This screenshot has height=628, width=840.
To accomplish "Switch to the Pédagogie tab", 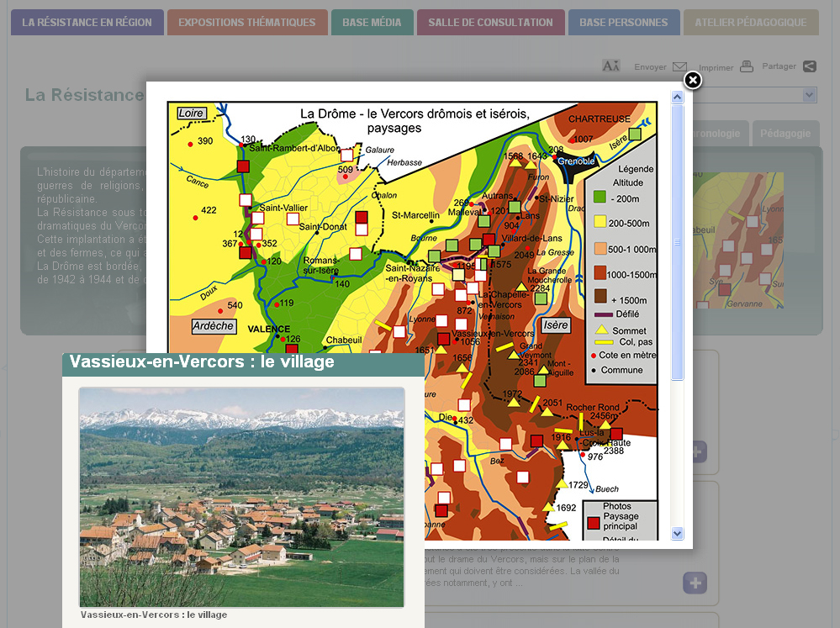I will (785, 134).
